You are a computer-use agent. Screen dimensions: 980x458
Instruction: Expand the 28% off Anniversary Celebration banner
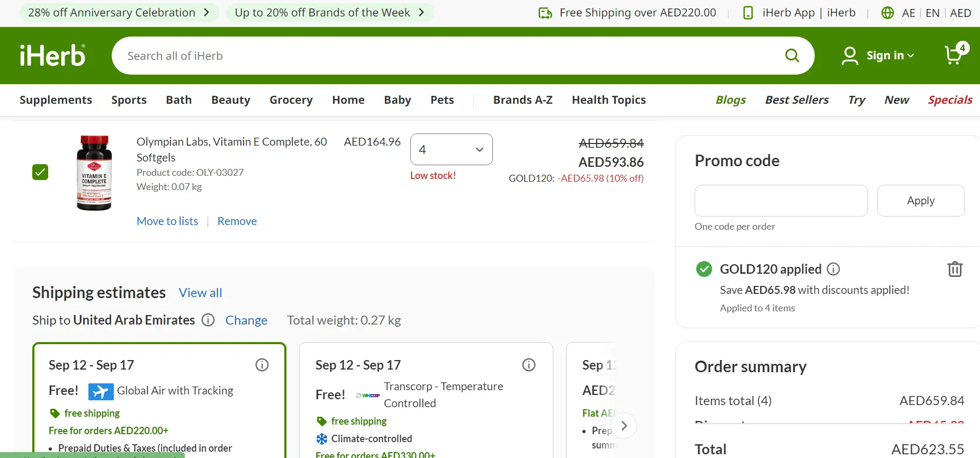(x=119, y=13)
